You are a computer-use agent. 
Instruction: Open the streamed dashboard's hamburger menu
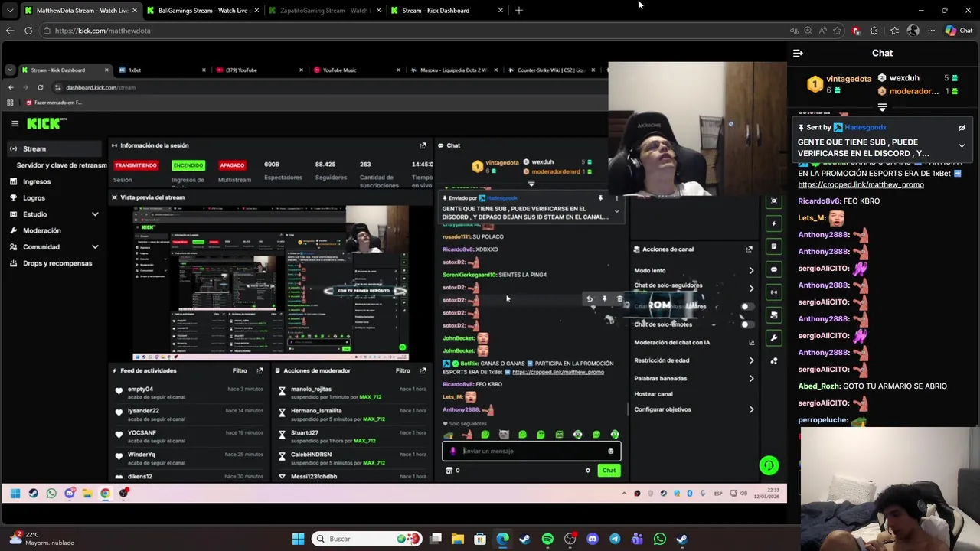coord(15,123)
